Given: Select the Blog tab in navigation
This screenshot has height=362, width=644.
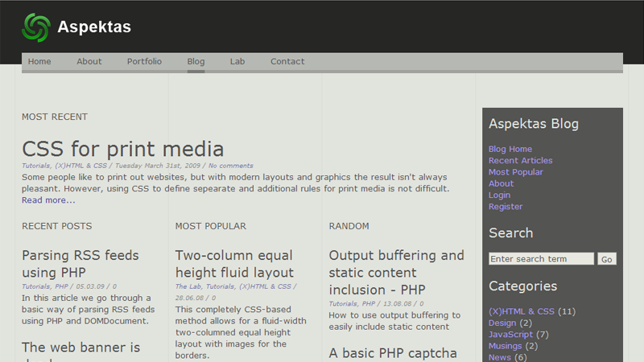Looking at the screenshot, I should 196,62.
